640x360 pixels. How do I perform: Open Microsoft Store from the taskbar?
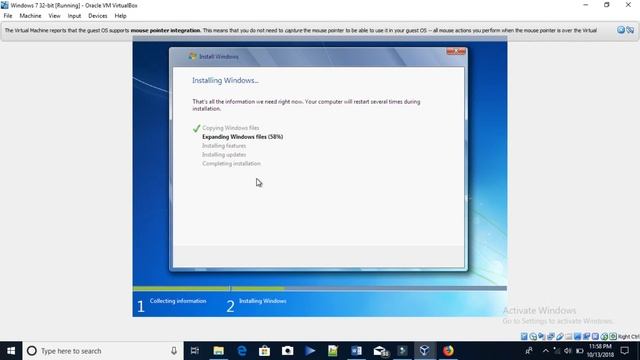point(264,351)
